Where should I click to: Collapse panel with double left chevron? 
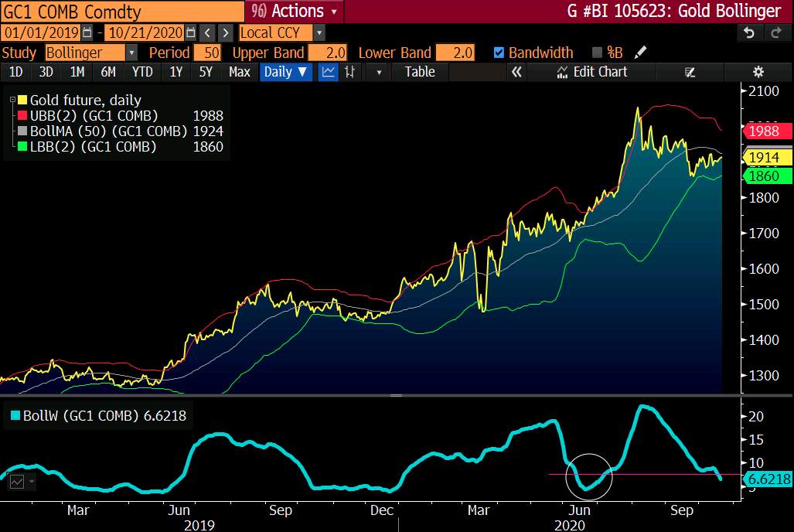tap(516, 72)
